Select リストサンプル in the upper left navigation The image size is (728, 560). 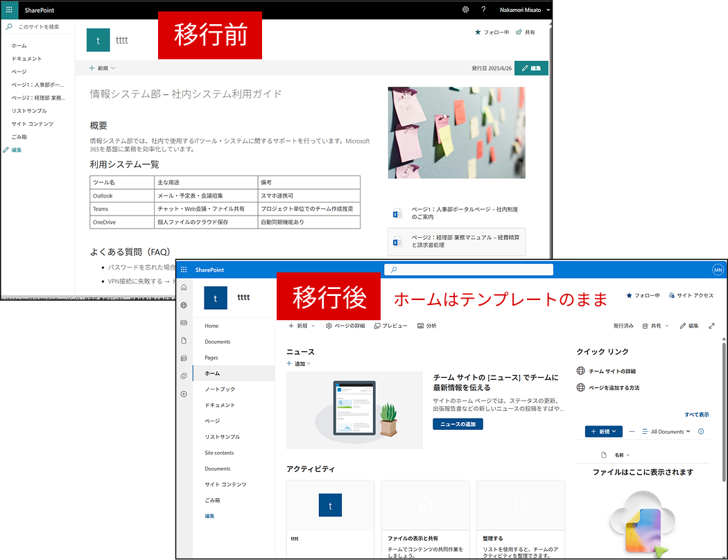point(29,111)
